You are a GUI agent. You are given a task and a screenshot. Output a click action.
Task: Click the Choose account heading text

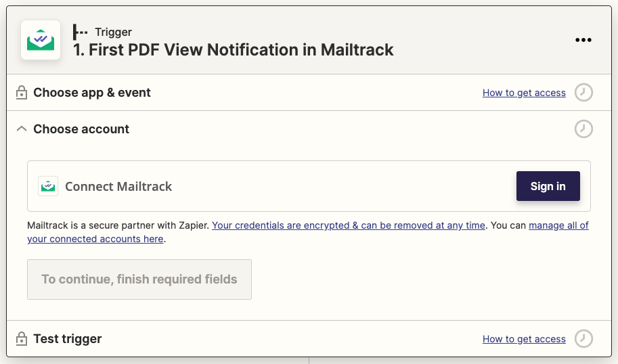(81, 129)
